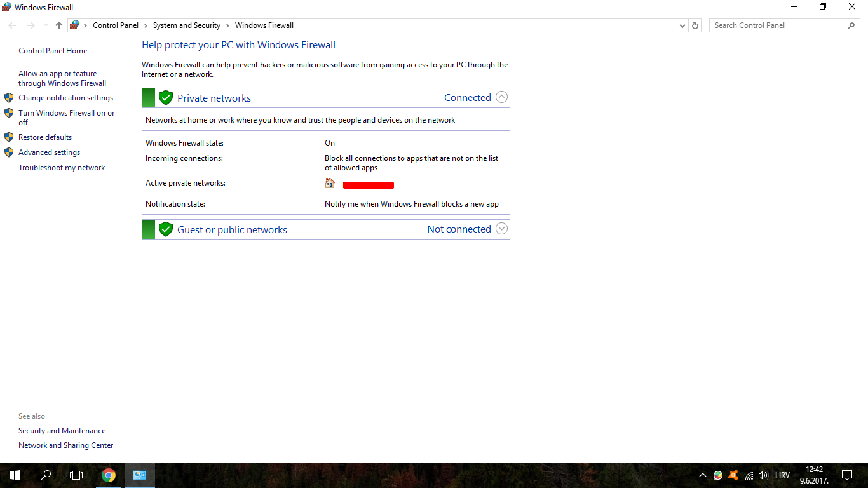The image size is (868, 488).
Task: Go back using the Back arrow
Action: point(13,25)
